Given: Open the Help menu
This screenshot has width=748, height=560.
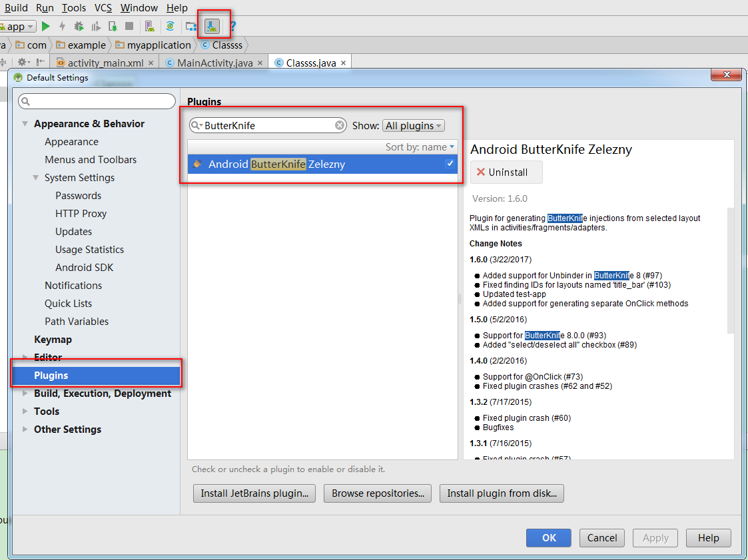Looking at the screenshot, I should tap(177, 7).
